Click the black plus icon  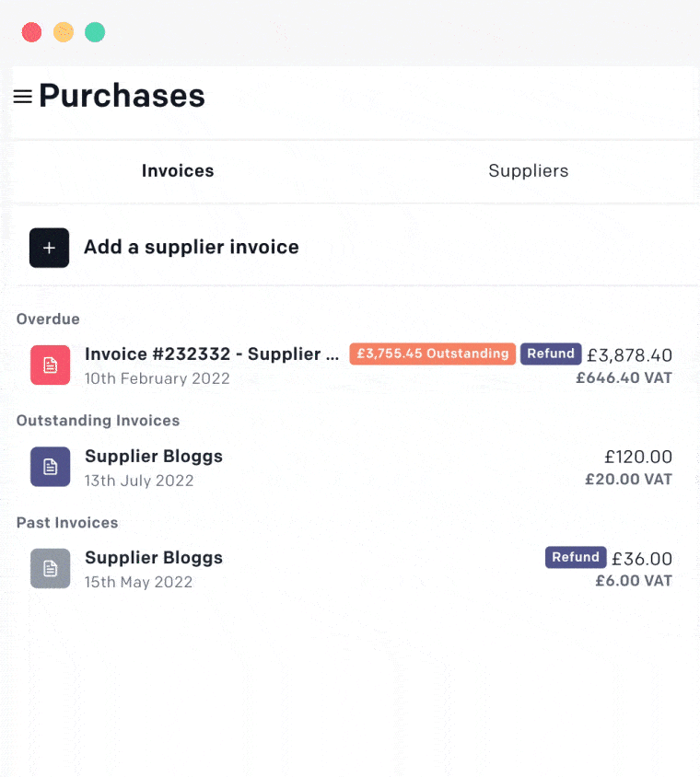[x=49, y=248]
